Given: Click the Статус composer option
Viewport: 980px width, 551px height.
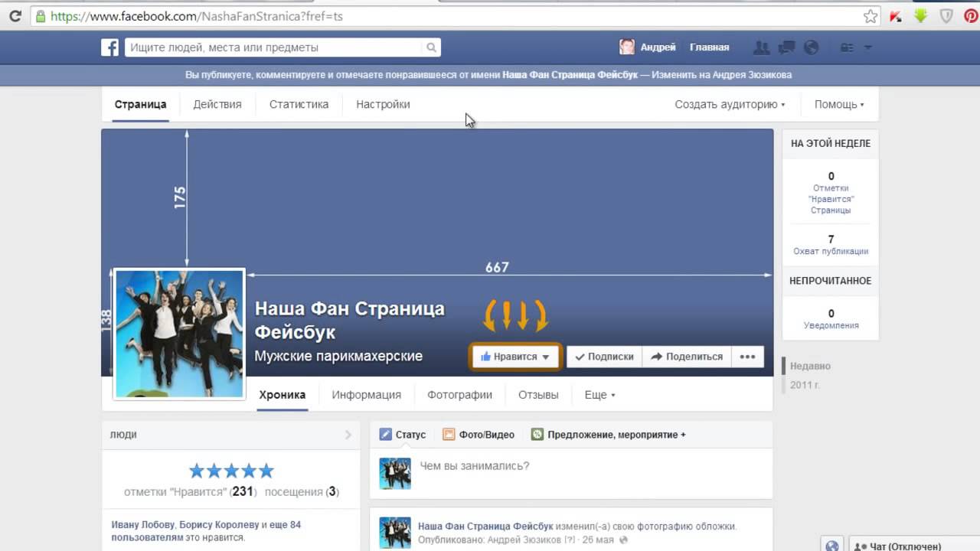Looking at the screenshot, I should pyautogui.click(x=403, y=434).
